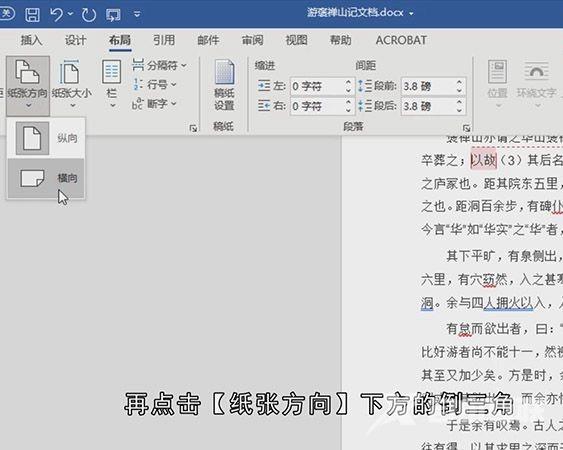
Task: Click the right indent 右 input field
Action: pyautogui.click(x=317, y=106)
